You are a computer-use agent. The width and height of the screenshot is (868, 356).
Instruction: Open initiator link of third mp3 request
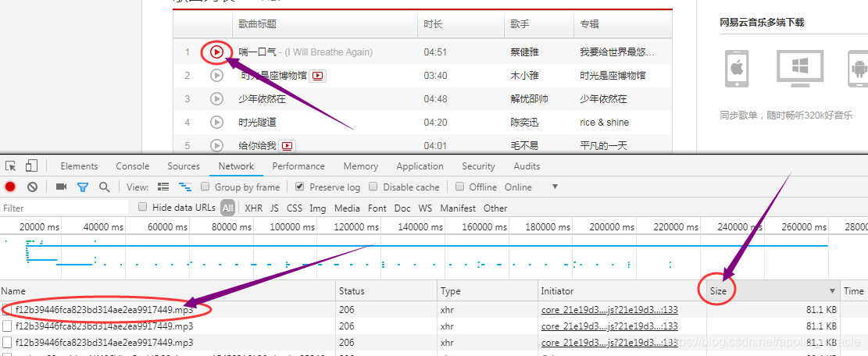pyautogui.click(x=609, y=343)
